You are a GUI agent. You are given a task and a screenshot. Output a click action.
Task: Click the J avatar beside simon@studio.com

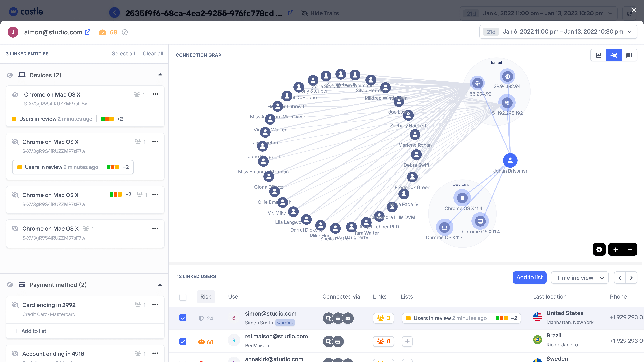pyautogui.click(x=13, y=32)
